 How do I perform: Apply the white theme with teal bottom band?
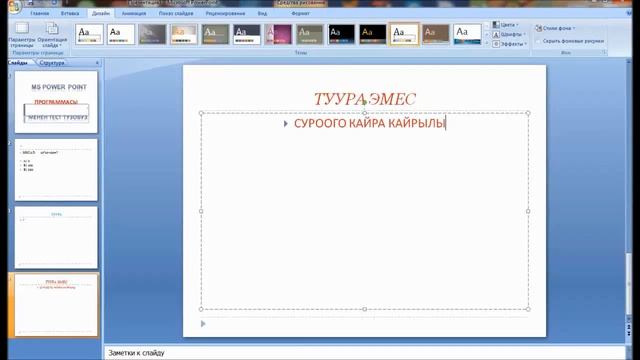pyautogui.click(x=467, y=34)
